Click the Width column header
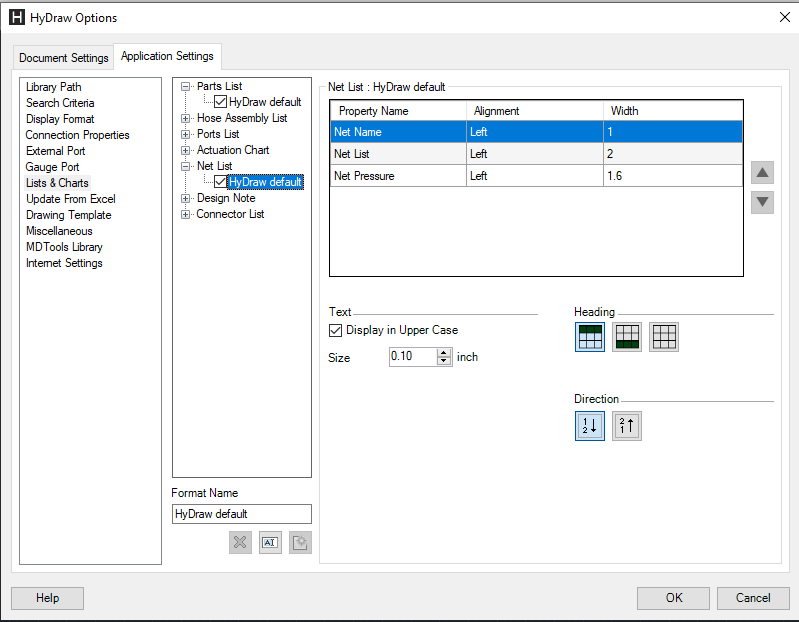Screen dimensions: 799x622 (x=673, y=111)
